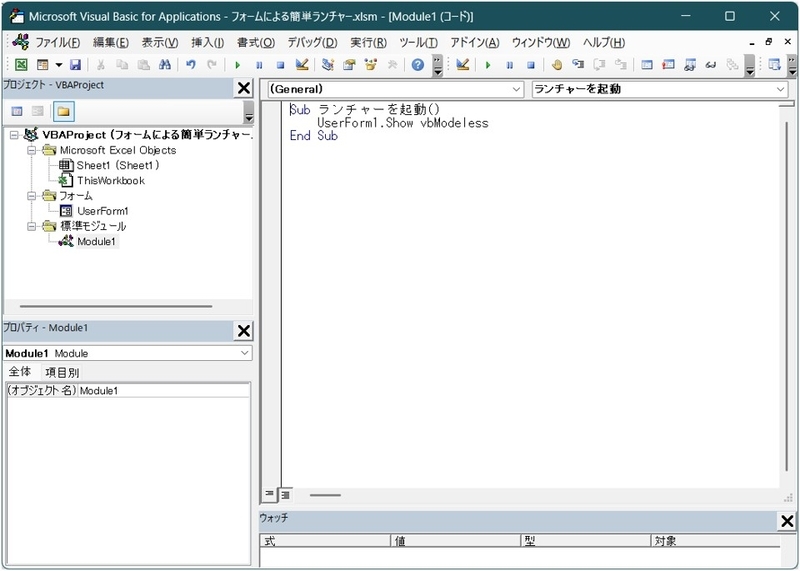The width and height of the screenshot is (800, 571).
Task: Click the Redo arrow icon
Action: point(212,65)
